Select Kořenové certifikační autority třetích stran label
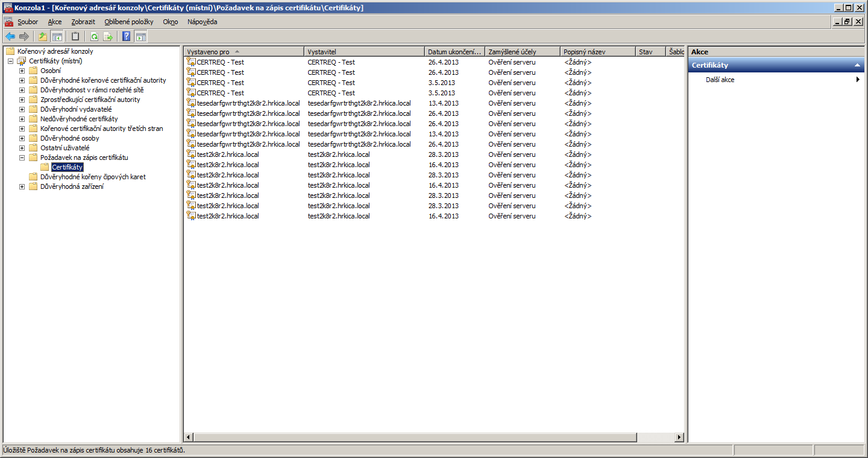 click(x=102, y=129)
